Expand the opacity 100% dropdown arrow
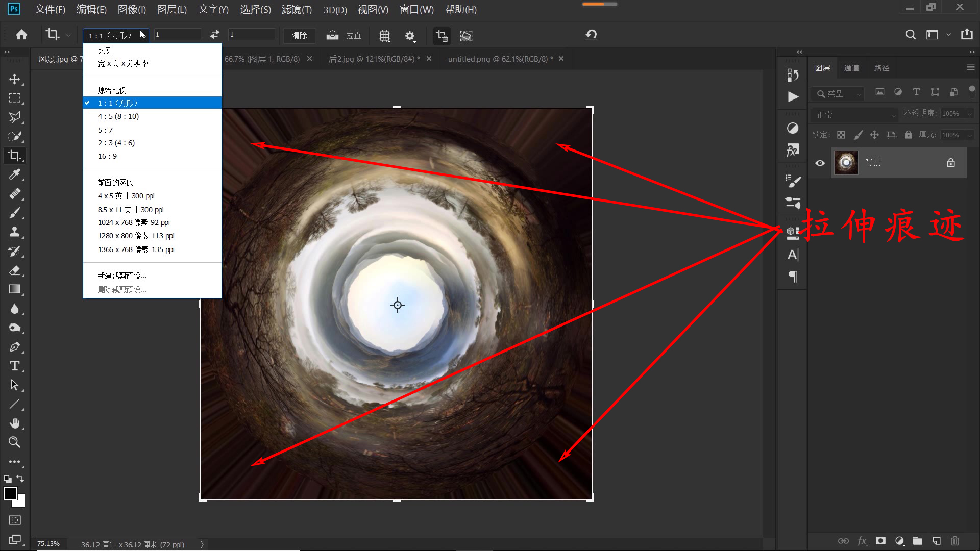 pos(969,113)
